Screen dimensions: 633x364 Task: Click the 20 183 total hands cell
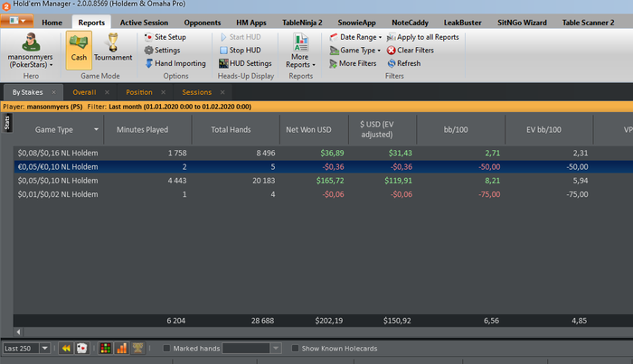coord(264,181)
